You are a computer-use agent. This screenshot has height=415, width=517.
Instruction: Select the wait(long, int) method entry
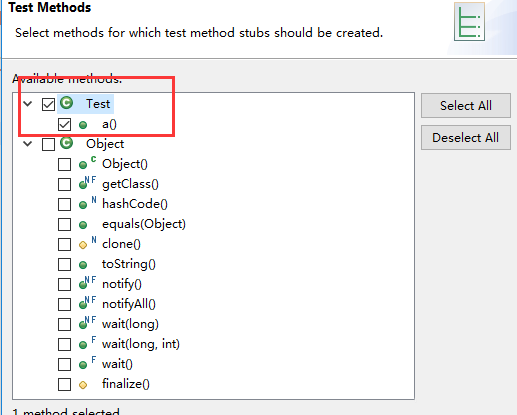tap(141, 344)
